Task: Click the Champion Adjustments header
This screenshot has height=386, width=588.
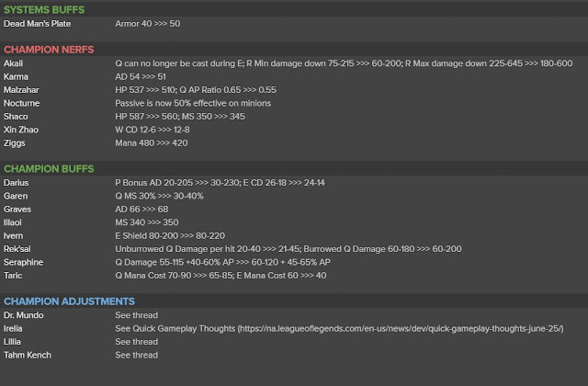Action: 68,301
